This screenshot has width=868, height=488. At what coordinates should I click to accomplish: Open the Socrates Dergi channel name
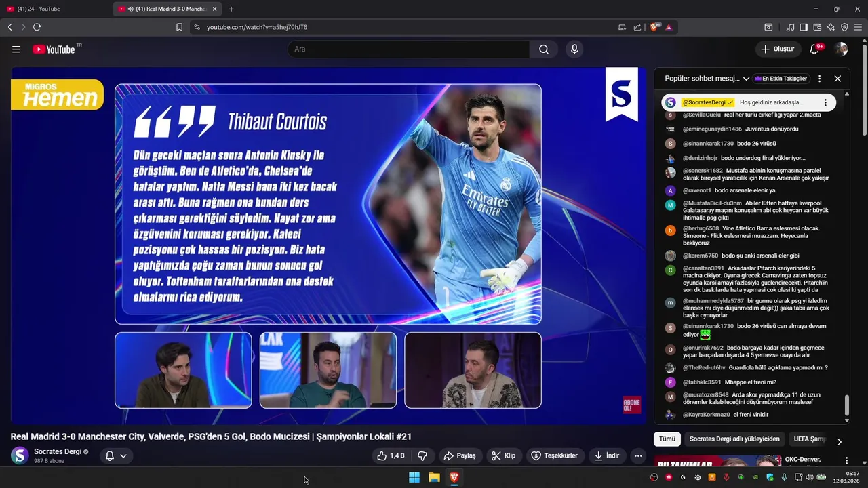tap(58, 451)
